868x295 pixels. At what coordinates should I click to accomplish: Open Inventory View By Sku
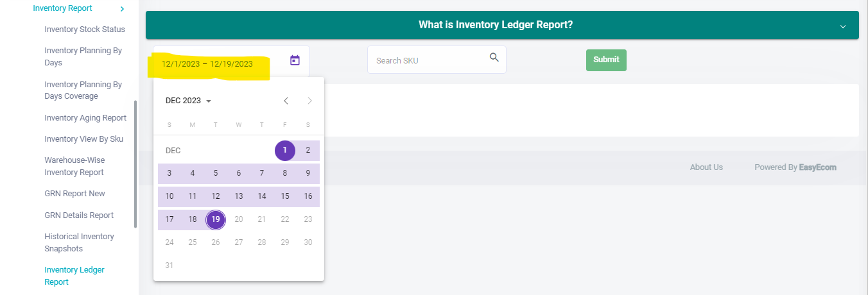coord(83,139)
